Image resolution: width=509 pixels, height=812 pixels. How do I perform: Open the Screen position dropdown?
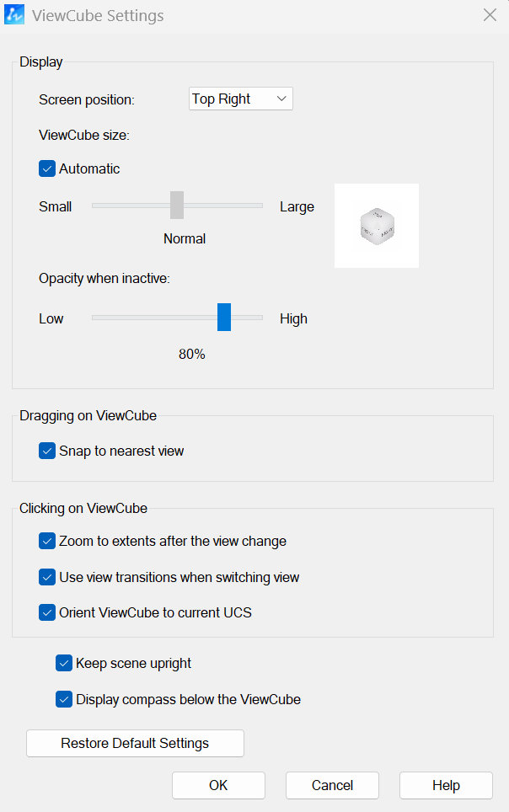point(240,99)
